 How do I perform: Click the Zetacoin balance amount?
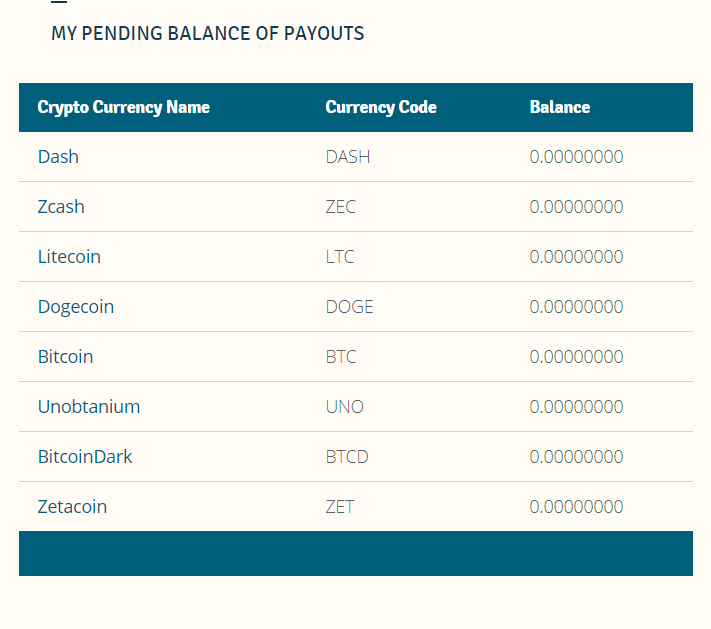[x=576, y=507]
